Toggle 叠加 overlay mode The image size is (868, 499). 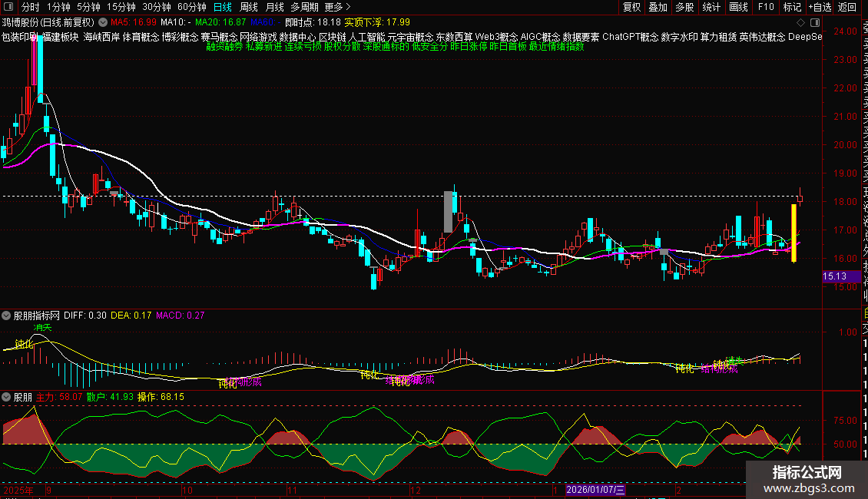658,7
